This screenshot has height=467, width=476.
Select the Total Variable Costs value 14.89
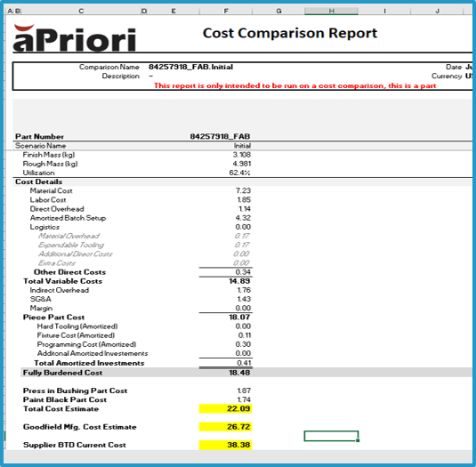tap(239, 281)
